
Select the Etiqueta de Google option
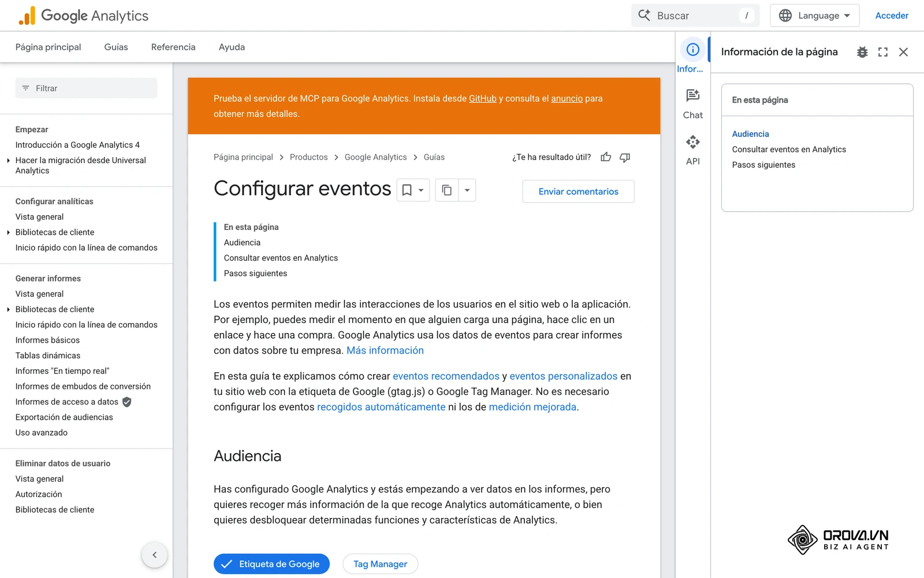coord(271,564)
